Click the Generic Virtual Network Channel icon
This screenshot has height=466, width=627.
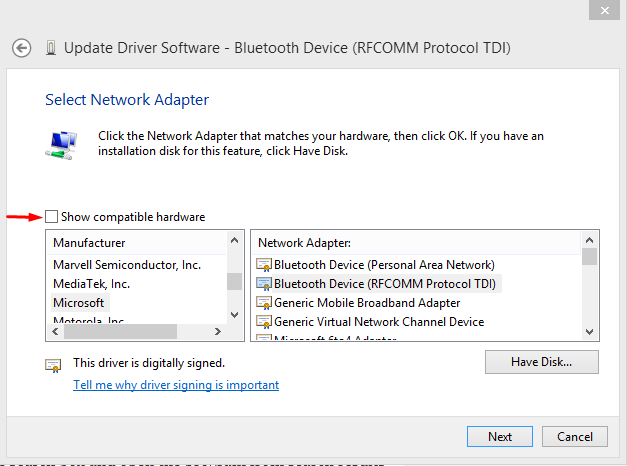[x=264, y=322]
